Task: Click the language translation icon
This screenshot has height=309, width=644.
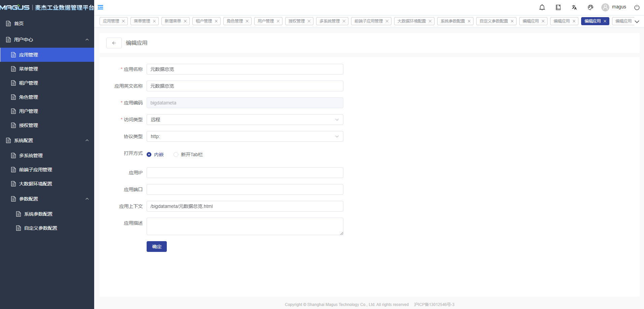Action: (574, 7)
